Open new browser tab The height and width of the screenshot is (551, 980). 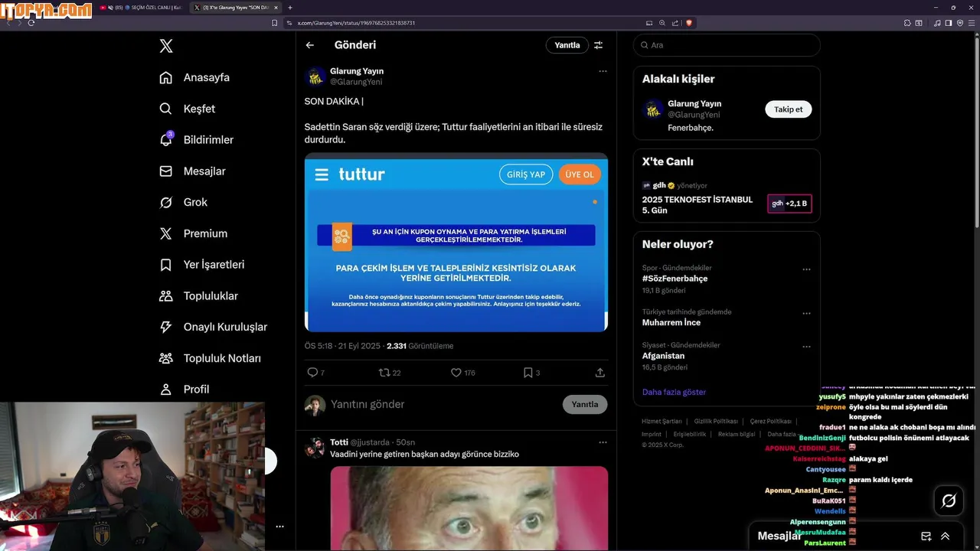(290, 8)
